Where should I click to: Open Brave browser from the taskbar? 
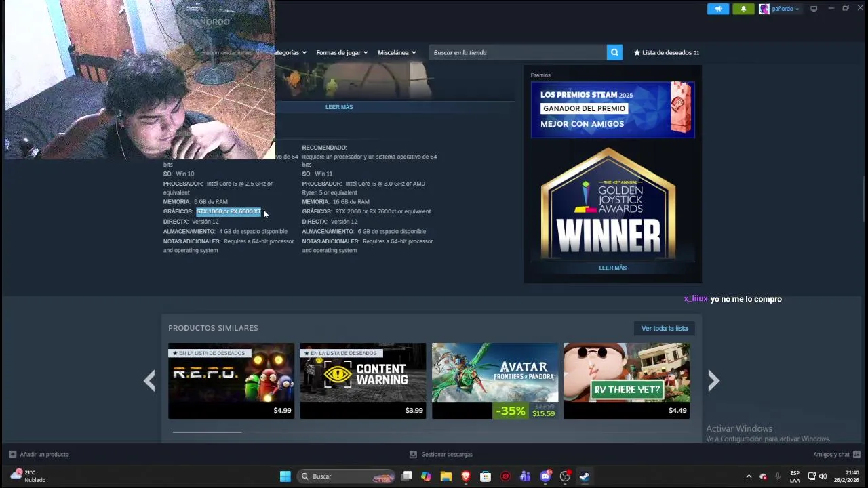[466, 476]
